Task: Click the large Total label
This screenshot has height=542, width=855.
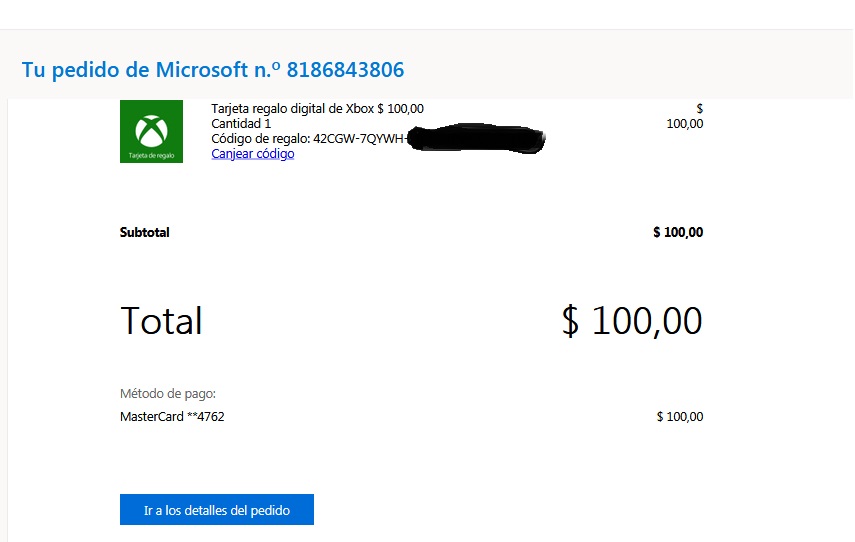Action: coord(161,321)
